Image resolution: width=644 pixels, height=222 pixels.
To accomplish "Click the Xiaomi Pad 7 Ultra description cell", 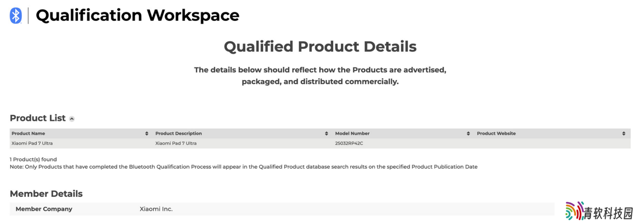I will (176, 143).
